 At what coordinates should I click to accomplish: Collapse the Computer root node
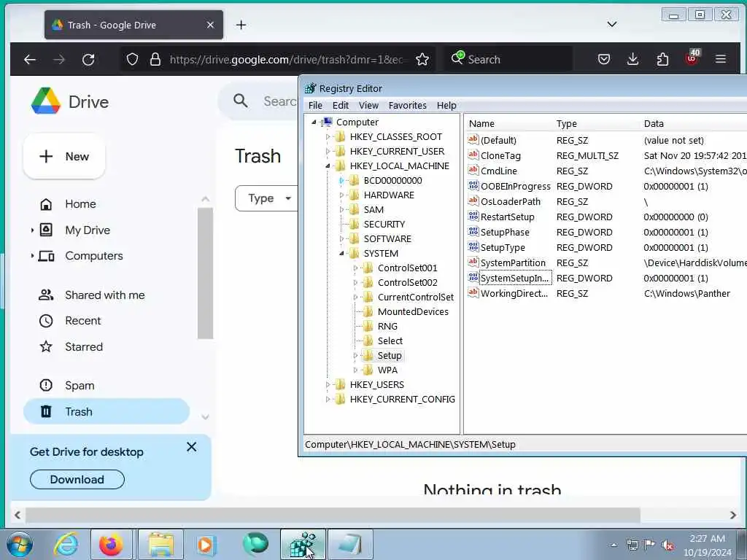tap(314, 122)
